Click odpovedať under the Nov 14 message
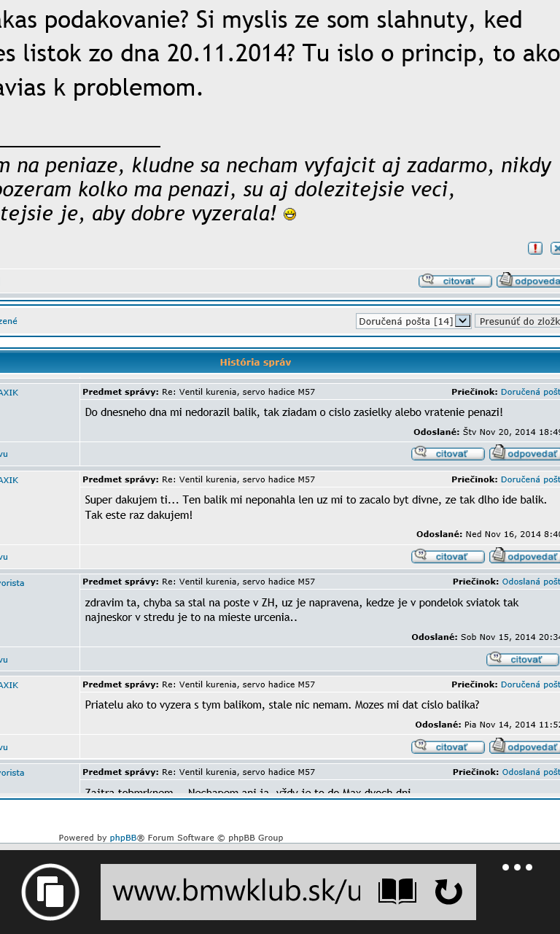This screenshot has width=560, height=934. click(x=524, y=746)
